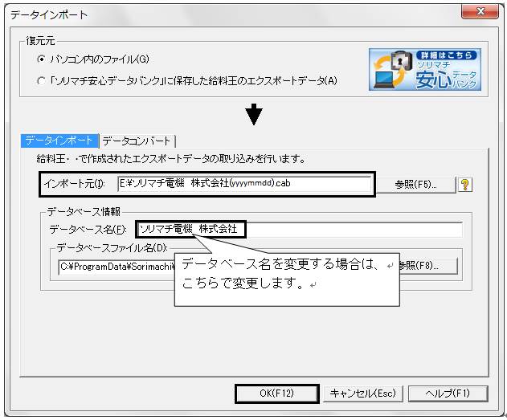
Task: Close the データインポート dialog window
Action: click(480, 11)
